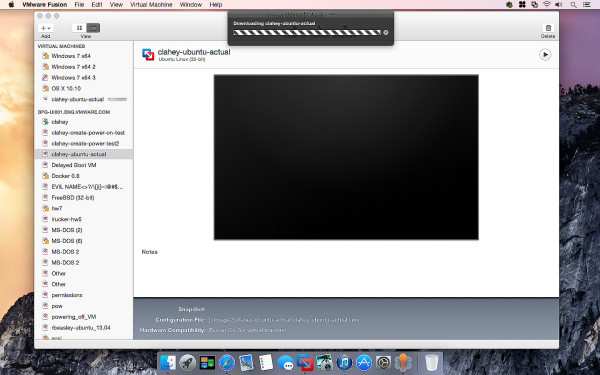Open the Virtual Machine menu
Image resolution: width=600 pixels, height=375 pixels.
151,5
